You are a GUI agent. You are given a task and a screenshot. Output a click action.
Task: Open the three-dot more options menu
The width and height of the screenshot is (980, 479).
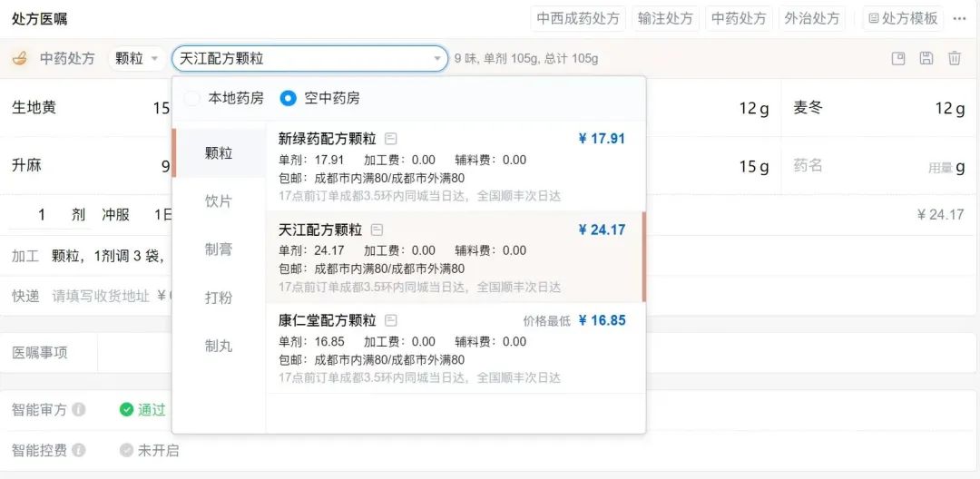[x=959, y=19]
